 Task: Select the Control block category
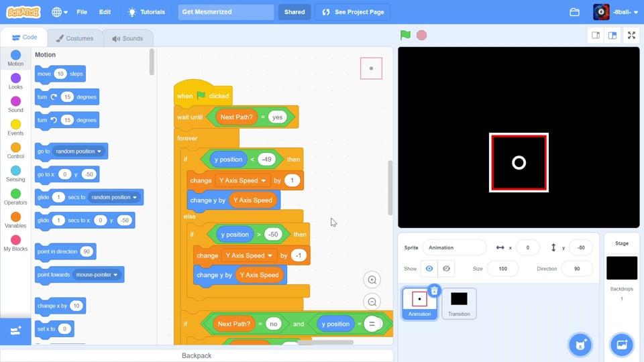[15, 151]
